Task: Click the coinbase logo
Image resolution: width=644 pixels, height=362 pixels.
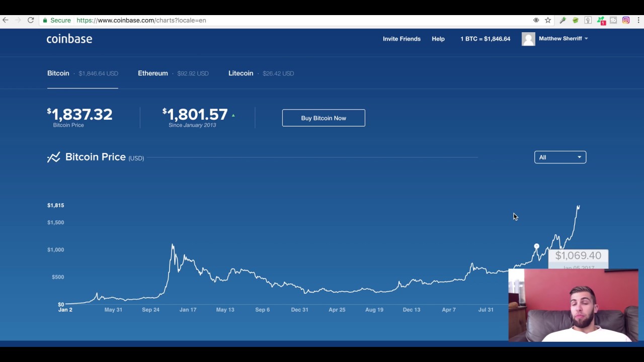Action: [x=69, y=39]
